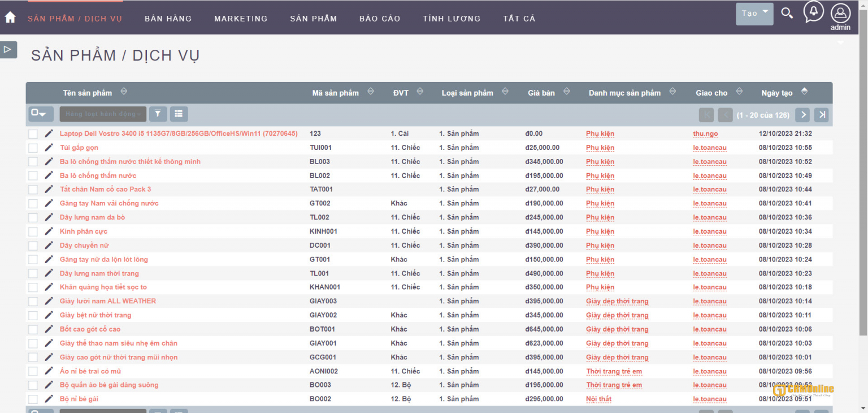Viewport: 868px width, 413px height.
Task: Open the filter funnel icon
Action: pyautogui.click(x=158, y=114)
